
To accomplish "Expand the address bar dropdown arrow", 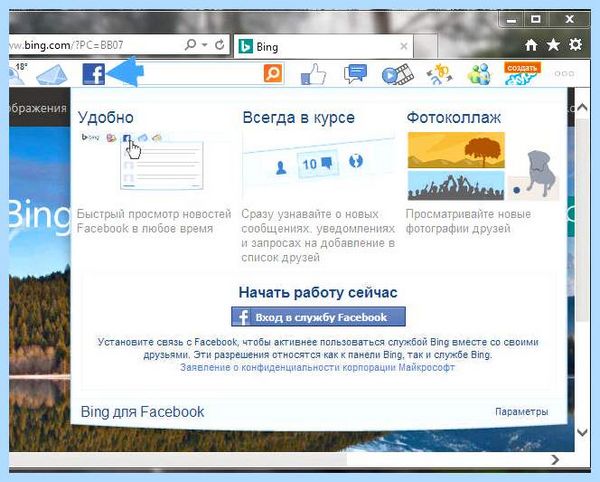I will 205,45.
